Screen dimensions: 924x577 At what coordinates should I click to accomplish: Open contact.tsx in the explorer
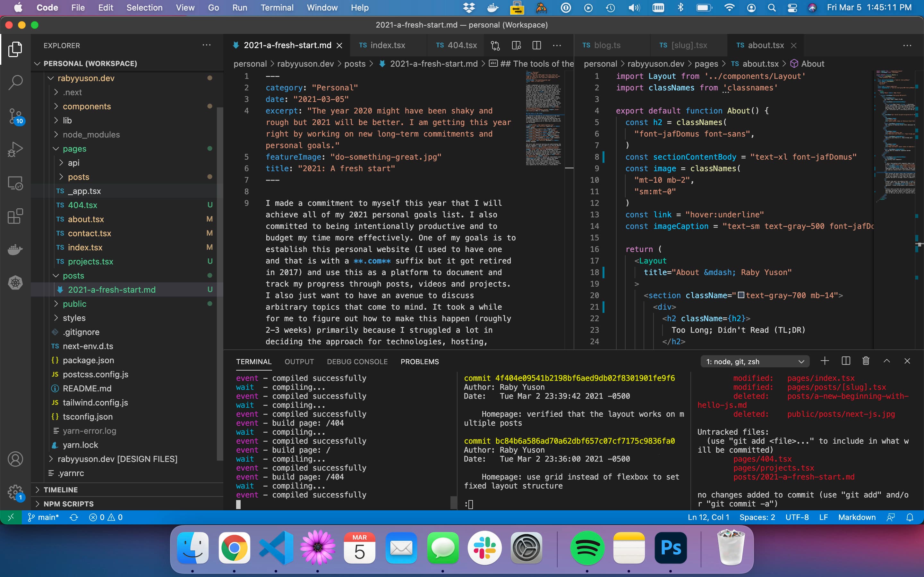[89, 233]
